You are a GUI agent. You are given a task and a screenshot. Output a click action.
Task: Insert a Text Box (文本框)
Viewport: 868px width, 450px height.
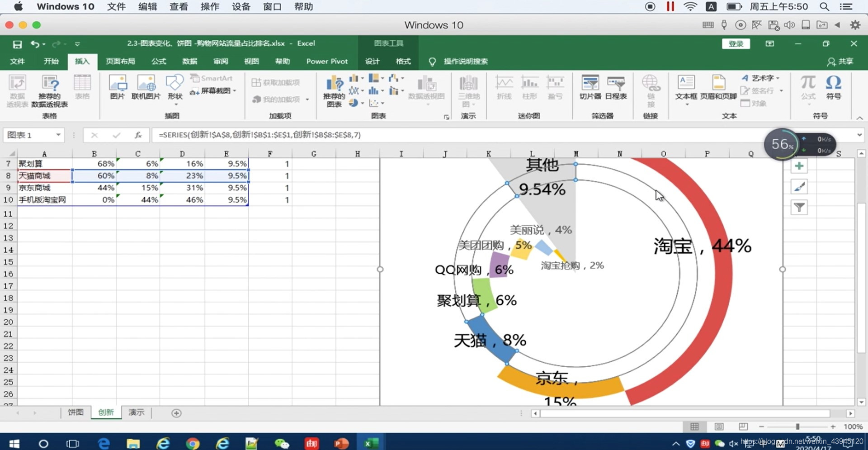point(686,90)
